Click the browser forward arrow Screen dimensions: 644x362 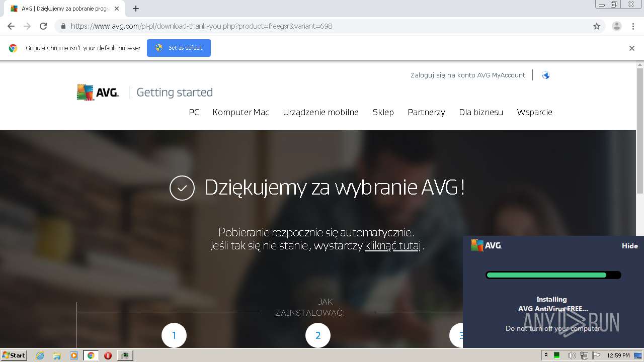(x=27, y=26)
